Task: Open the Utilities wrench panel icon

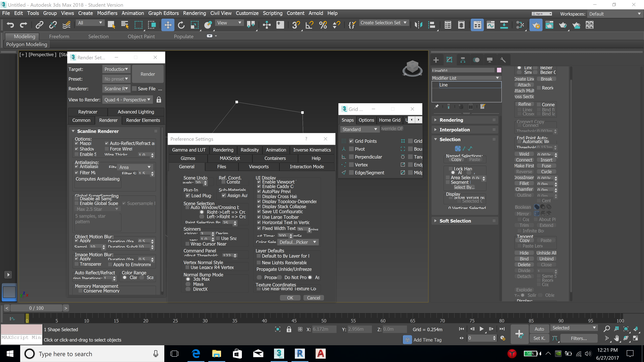Action: [x=503, y=60]
